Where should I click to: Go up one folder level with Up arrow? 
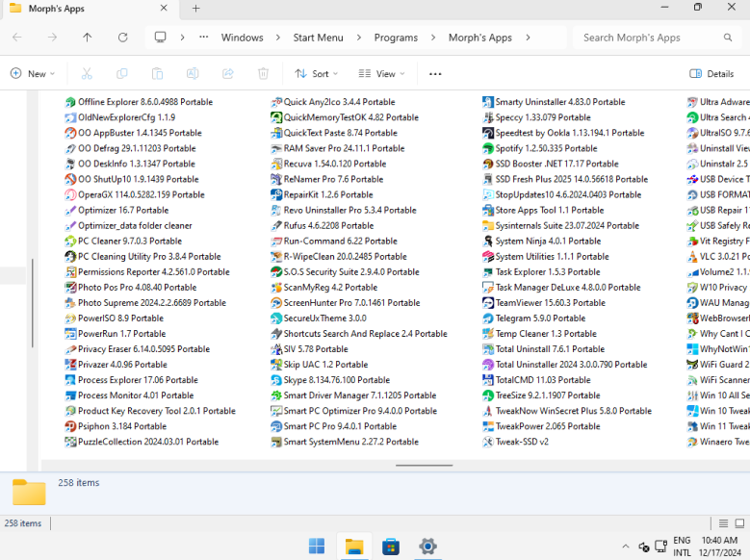[87, 38]
